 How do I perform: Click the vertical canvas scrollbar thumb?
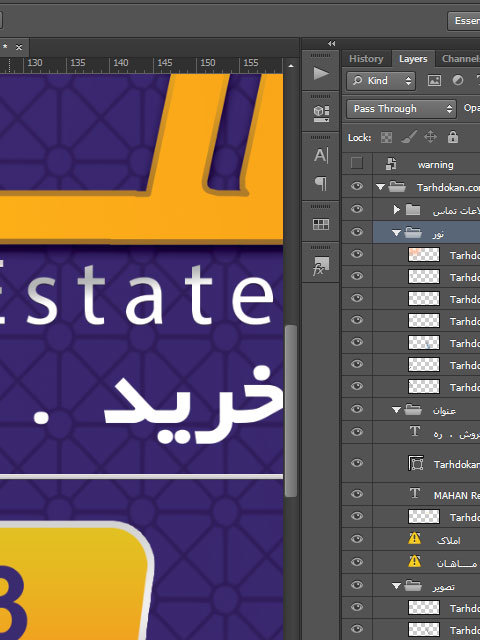(291, 411)
